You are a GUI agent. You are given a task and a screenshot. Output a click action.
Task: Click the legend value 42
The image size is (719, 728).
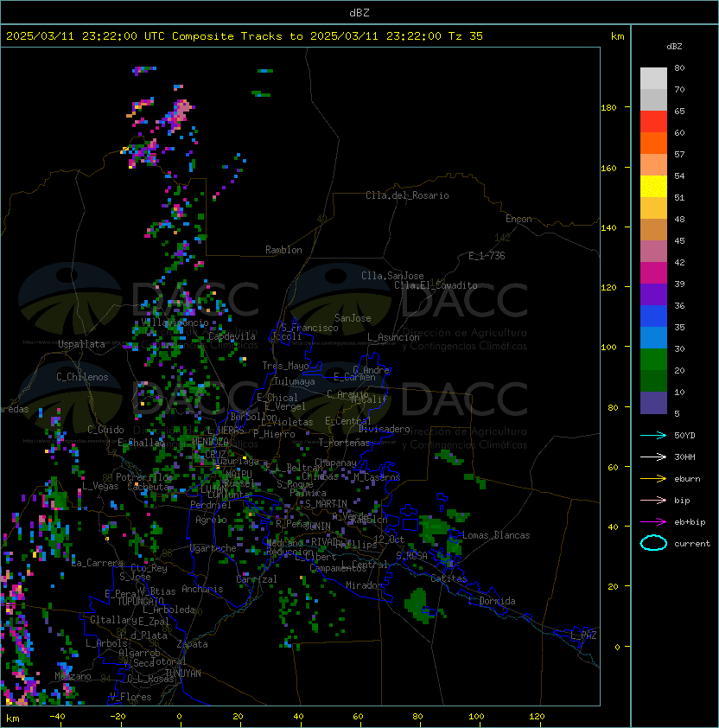[x=679, y=262]
